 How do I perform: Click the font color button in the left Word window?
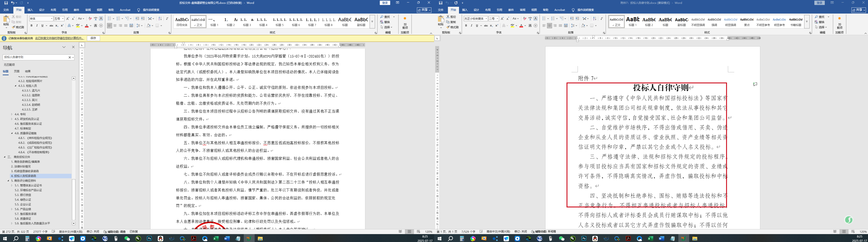click(87, 26)
